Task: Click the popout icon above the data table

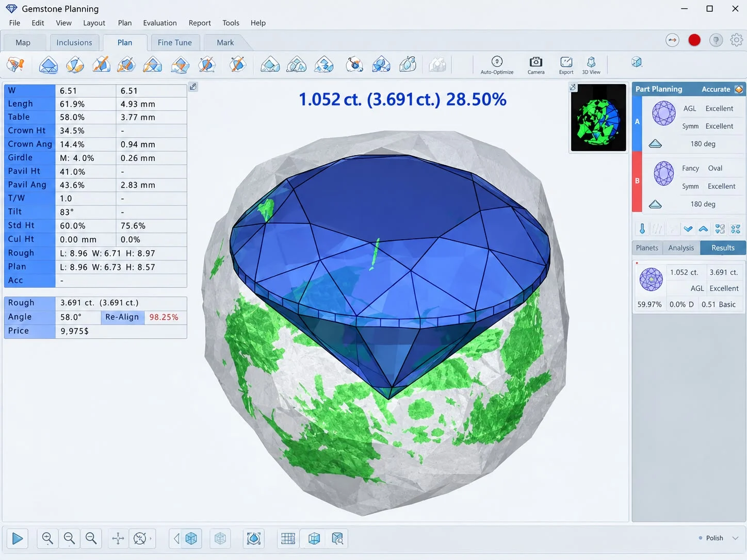Action: (193, 87)
